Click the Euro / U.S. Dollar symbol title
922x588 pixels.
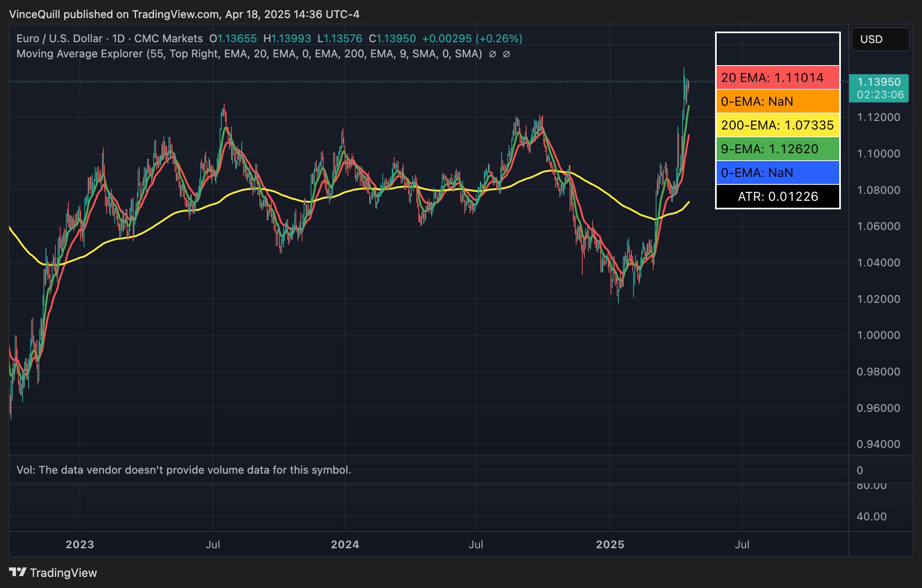coord(59,39)
